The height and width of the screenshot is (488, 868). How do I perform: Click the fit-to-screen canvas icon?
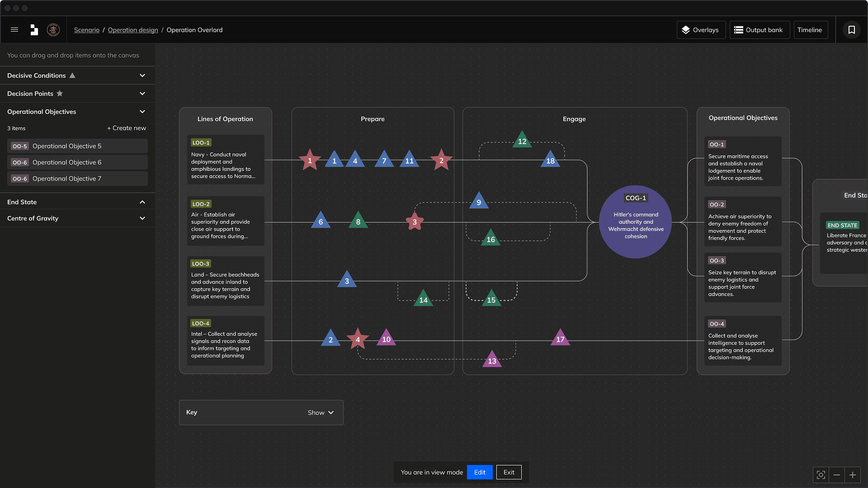[x=821, y=475]
